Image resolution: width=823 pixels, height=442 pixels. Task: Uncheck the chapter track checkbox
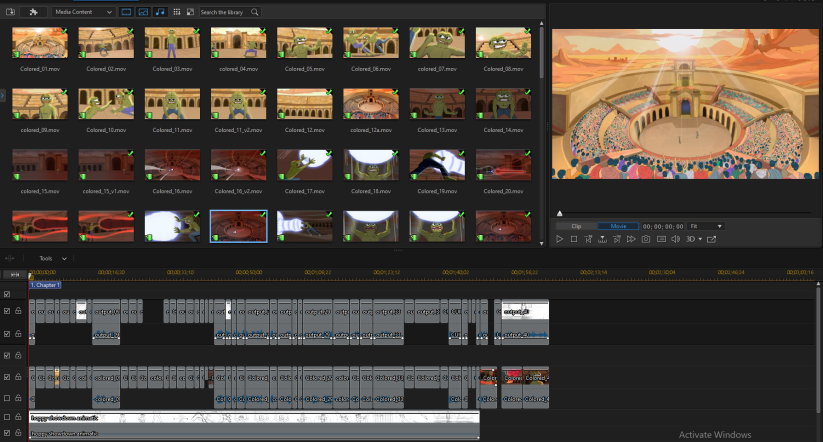click(7, 294)
